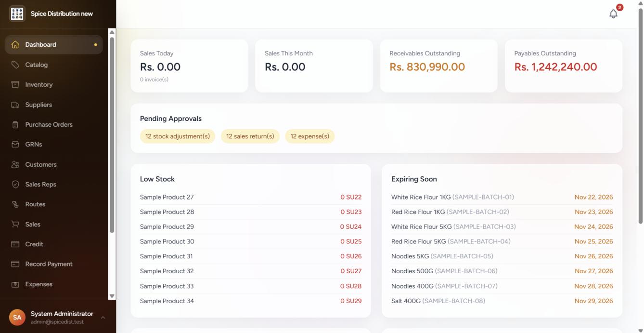Open the 12 stock adjustment(s) pending badge
The width and height of the screenshot is (644, 333).
click(178, 136)
